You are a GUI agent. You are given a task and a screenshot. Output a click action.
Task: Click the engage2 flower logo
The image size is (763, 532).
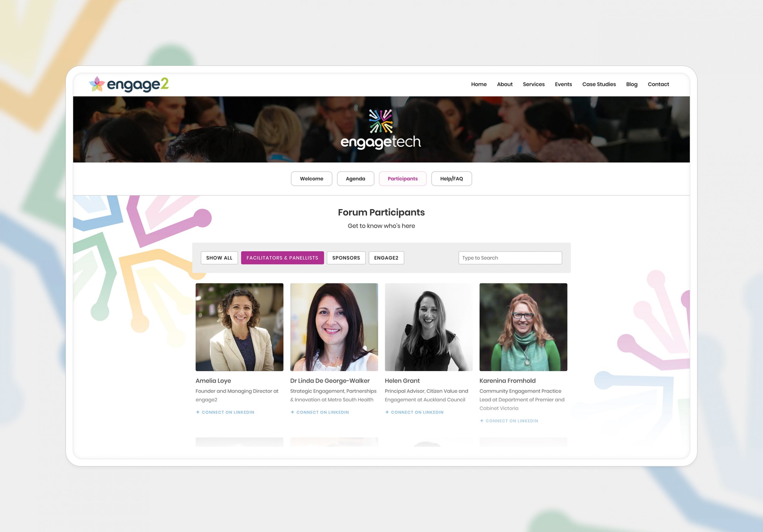(x=97, y=84)
